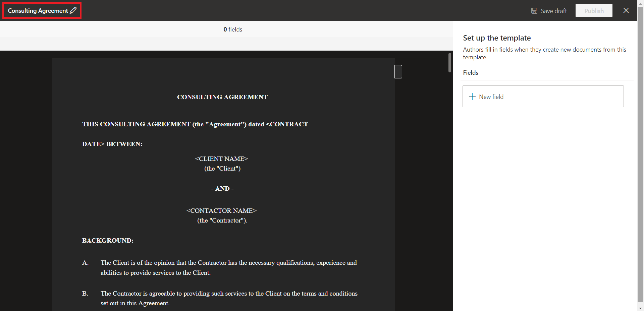The width and height of the screenshot is (644, 311).
Task: Close the template editor with the X
Action: point(626,10)
